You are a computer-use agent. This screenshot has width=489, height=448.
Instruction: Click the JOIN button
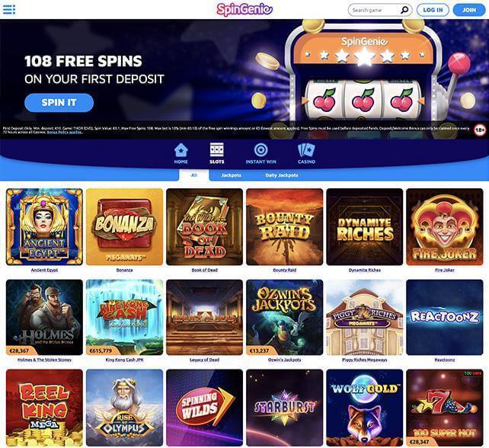[x=469, y=10]
